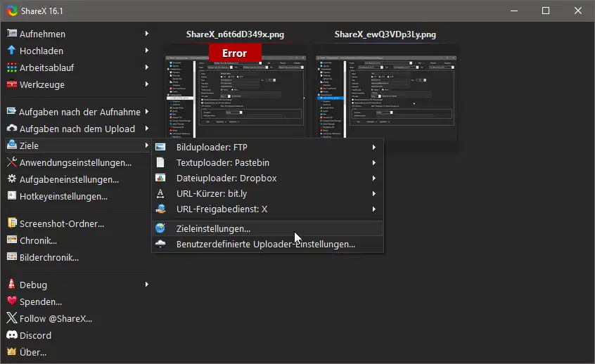
Task: Select Dateiuploader: Dropbox menu item
Action: click(x=267, y=178)
